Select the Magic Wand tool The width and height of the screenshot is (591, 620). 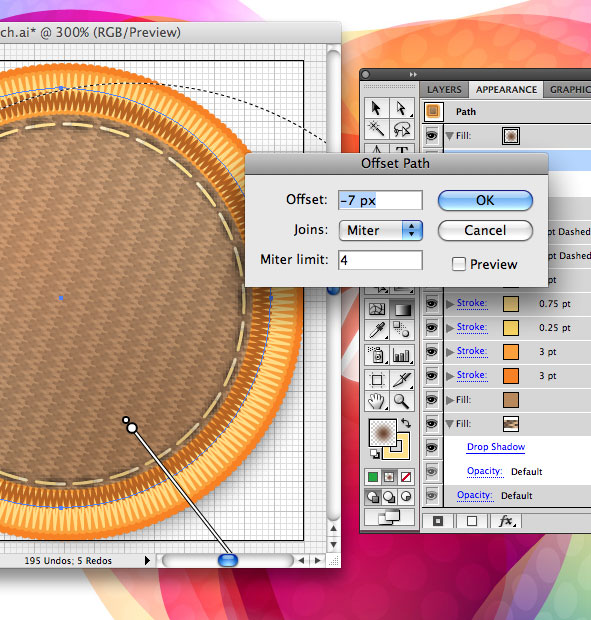pos(376,129)
